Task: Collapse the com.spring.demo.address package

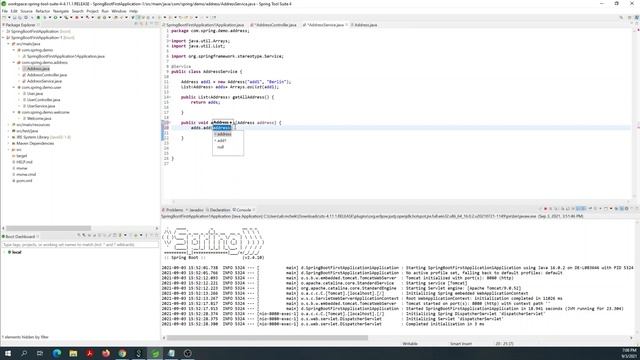Action: click(x=14, y=62)
